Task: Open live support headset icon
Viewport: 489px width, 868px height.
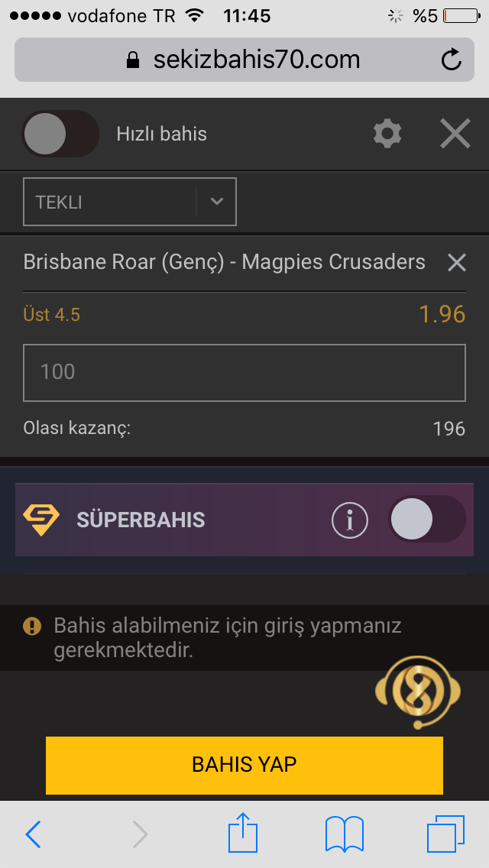Action: (x=418, y=692)
